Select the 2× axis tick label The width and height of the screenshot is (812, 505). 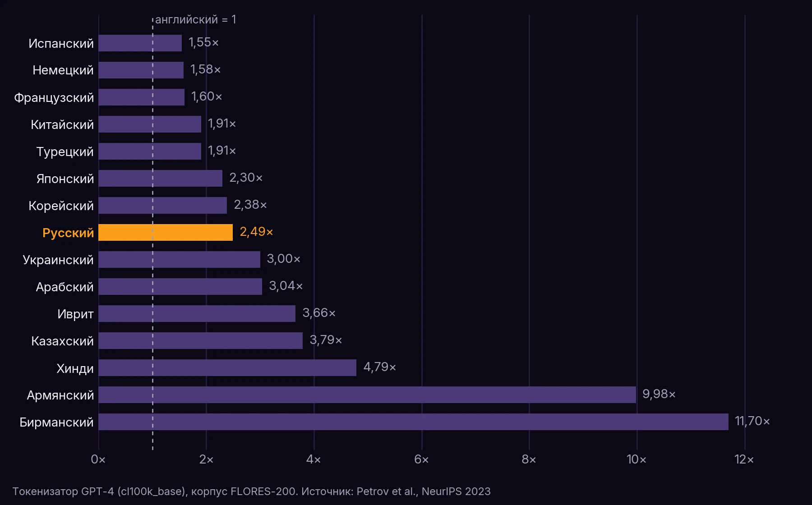206,459
